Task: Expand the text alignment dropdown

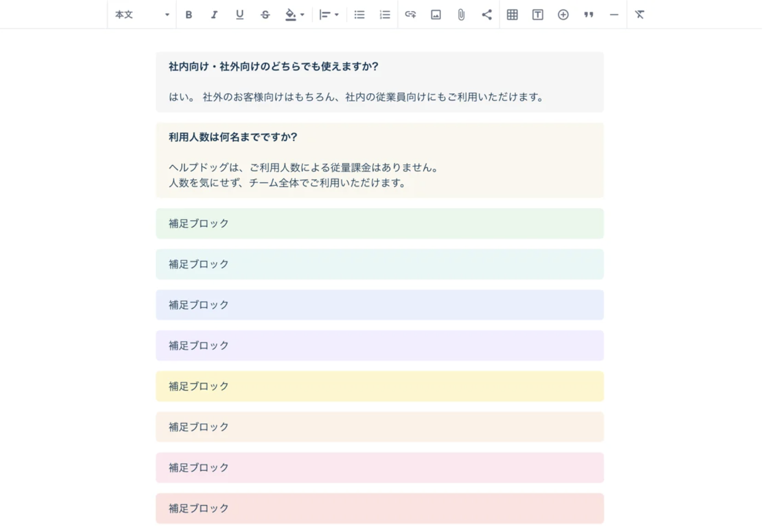Action: point(329,15)
